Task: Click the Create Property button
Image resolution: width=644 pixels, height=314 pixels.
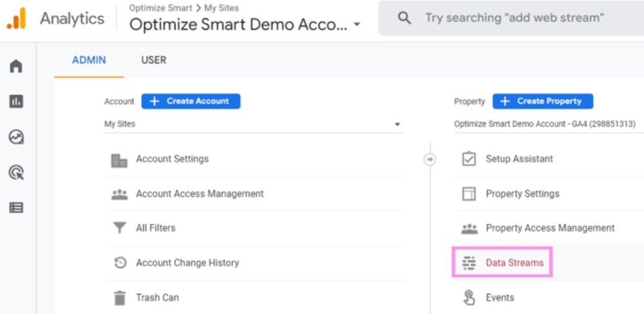Action: [542, 101]
